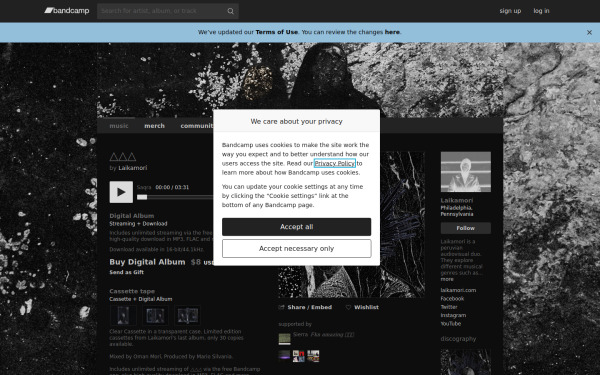Open the Twitter link
Viewport: 600px width, 375px height.
point(449,307)
